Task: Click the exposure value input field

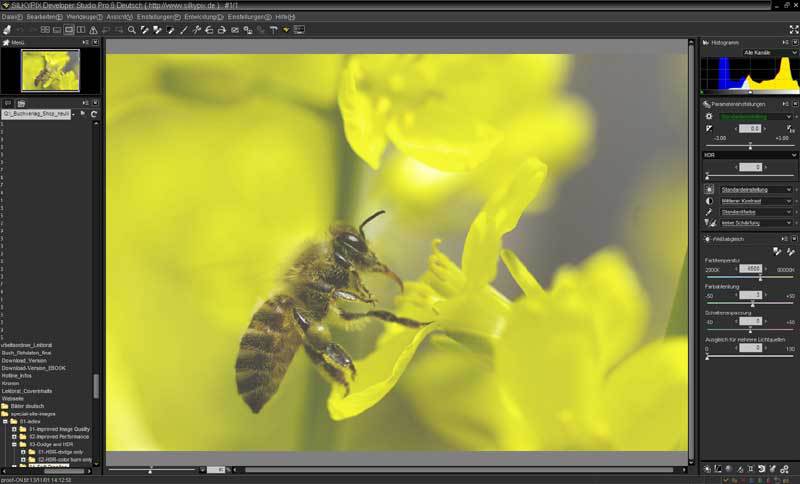Action: 750,129
